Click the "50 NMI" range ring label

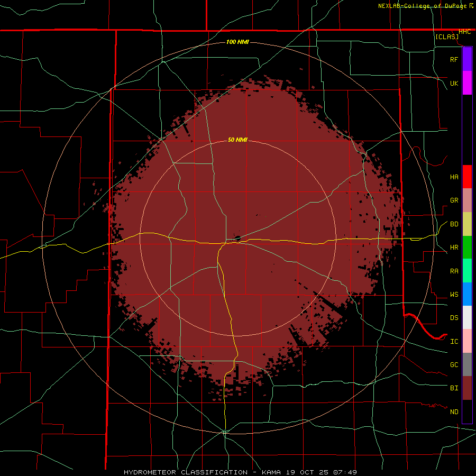pos(237,140)
